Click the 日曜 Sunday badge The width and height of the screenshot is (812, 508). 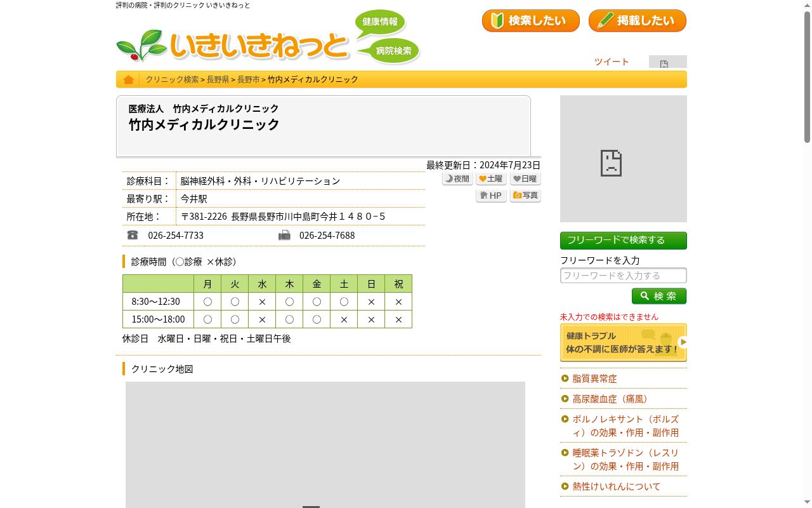tap(525, 179)
